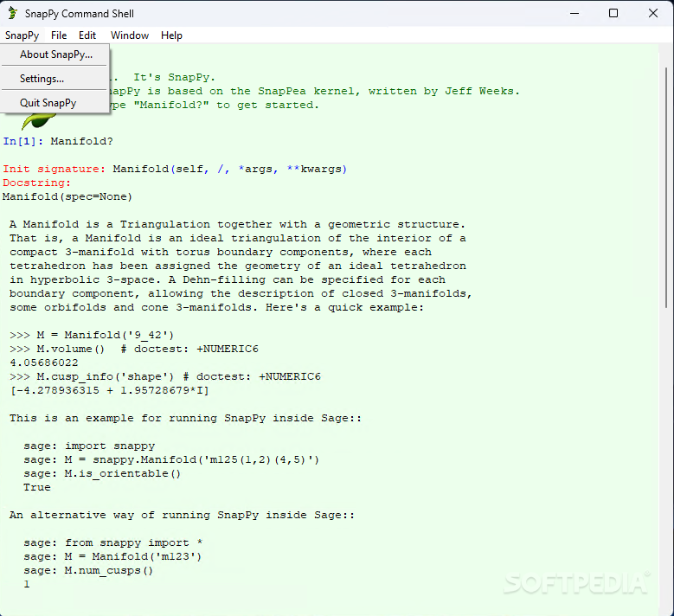Viewport: 674px width, 616px height.
Task: Click 'An alternative way of running SnapPy' line
Action: [183, 515]
